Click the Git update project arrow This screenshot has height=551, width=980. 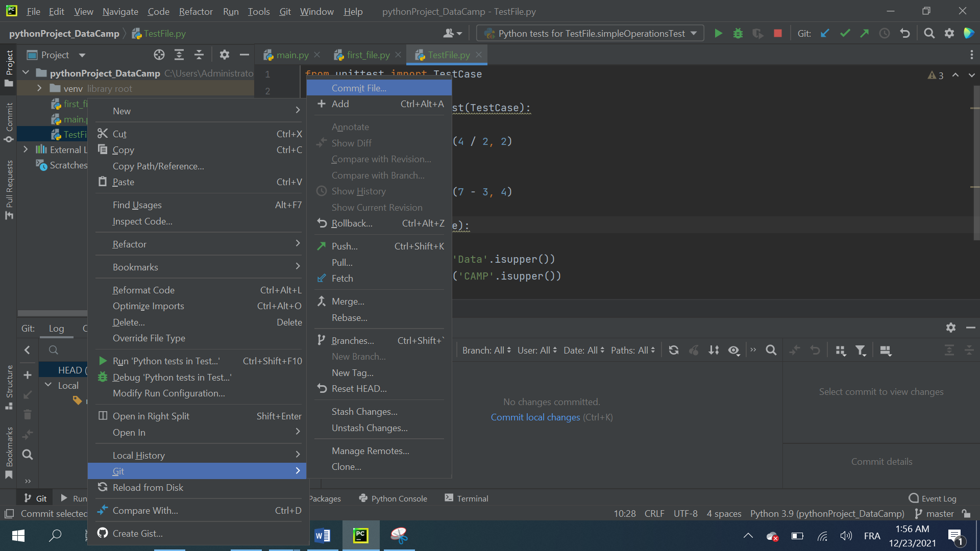(x=825, y=34)
